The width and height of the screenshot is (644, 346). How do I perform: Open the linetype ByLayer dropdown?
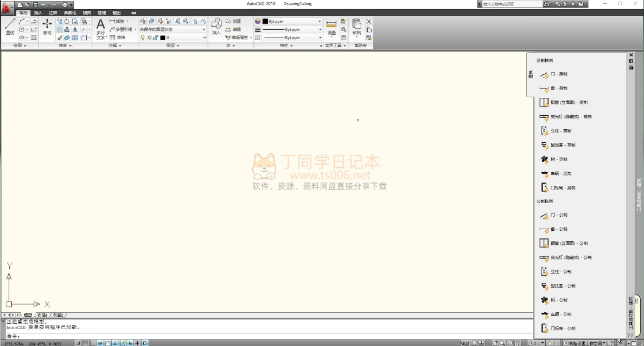(x=292, y=37)
